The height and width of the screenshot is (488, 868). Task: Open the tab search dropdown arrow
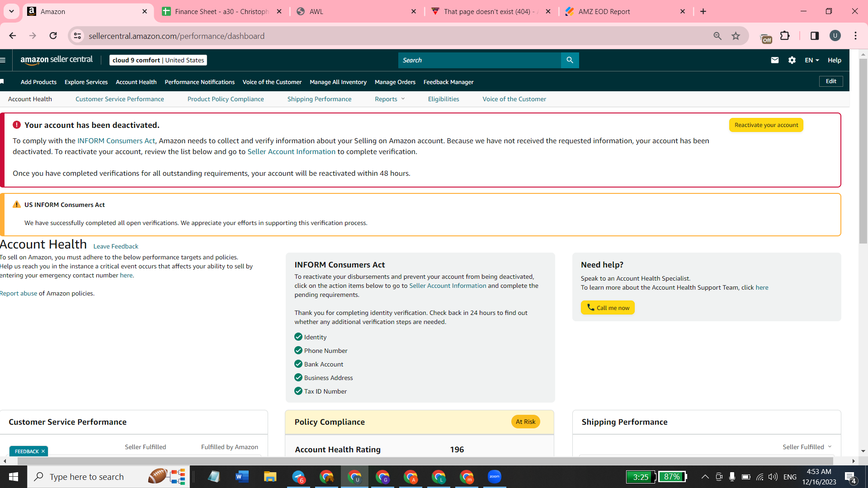11,11
